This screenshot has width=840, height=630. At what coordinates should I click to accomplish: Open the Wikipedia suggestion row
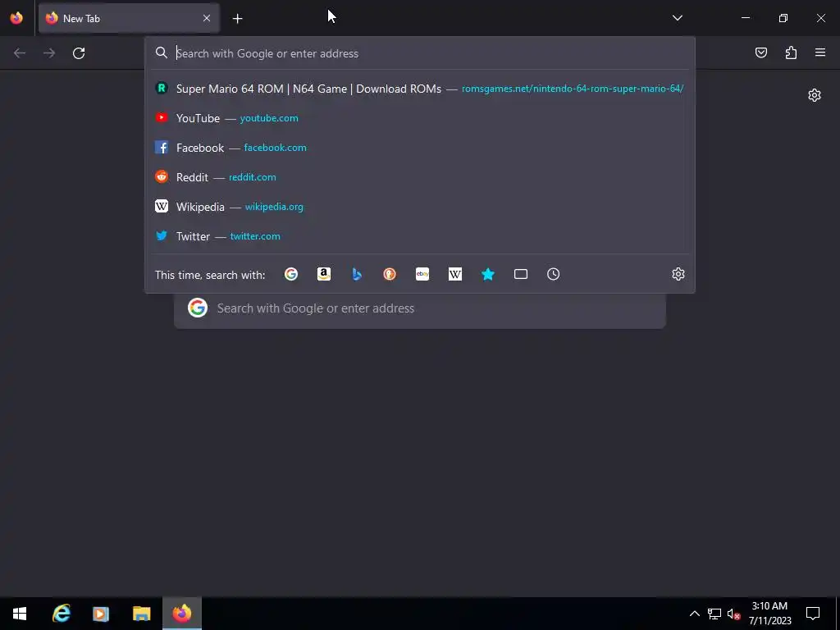point(419,206)
